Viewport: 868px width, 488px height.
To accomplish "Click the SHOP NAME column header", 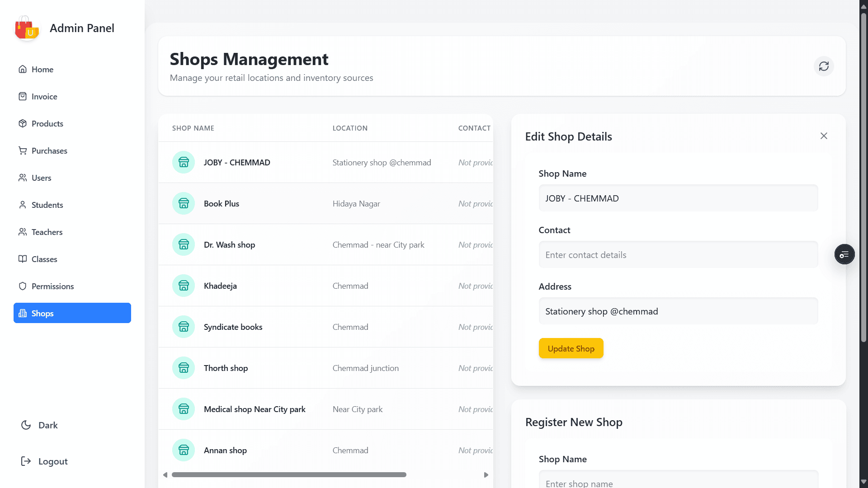I will coord(193,128).
